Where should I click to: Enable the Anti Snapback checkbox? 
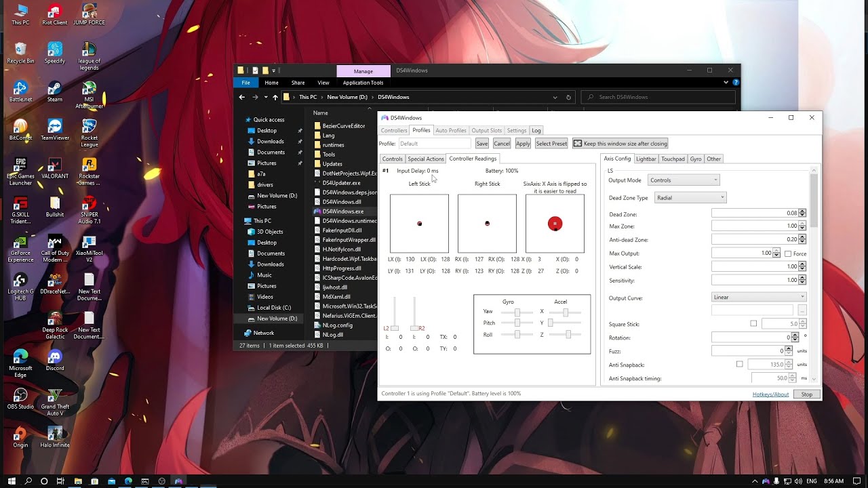click(x=740, y=365)
